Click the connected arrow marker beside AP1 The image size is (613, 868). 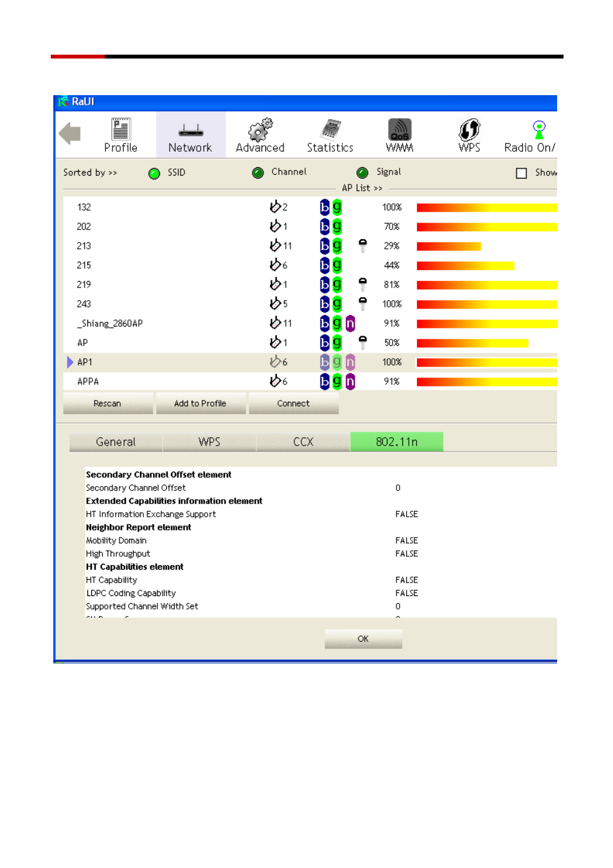[x=70, y=362]
